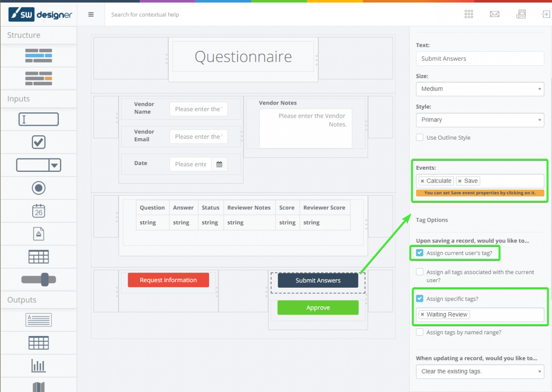The height and width of the screenshot is (392, 552).
Task: Open the mail envelope icon in the header
Action: pos(495,14)
